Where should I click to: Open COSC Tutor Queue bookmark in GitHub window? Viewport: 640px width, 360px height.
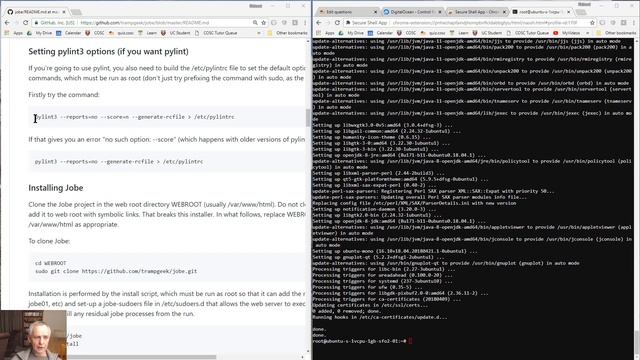coord(216,33)
